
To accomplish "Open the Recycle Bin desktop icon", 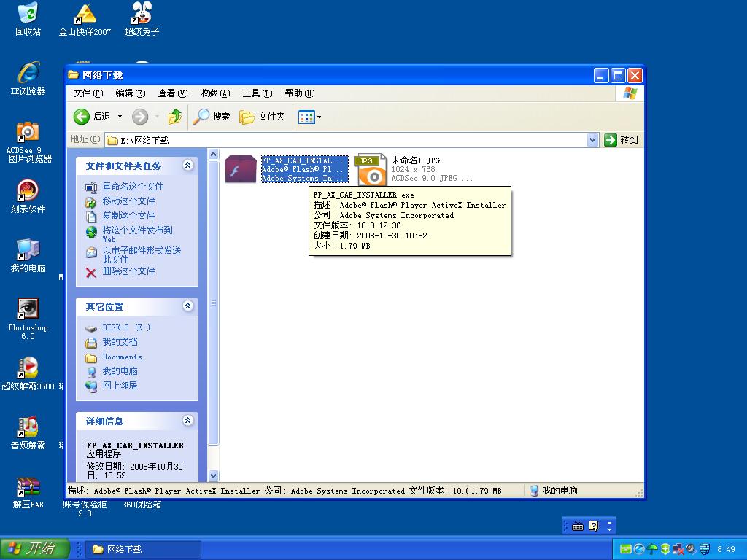I will [28, 19].
